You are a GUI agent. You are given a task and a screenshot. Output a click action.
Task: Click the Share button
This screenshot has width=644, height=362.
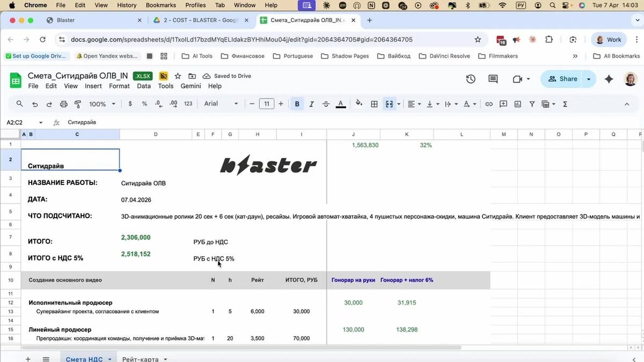tap(561, 79)
